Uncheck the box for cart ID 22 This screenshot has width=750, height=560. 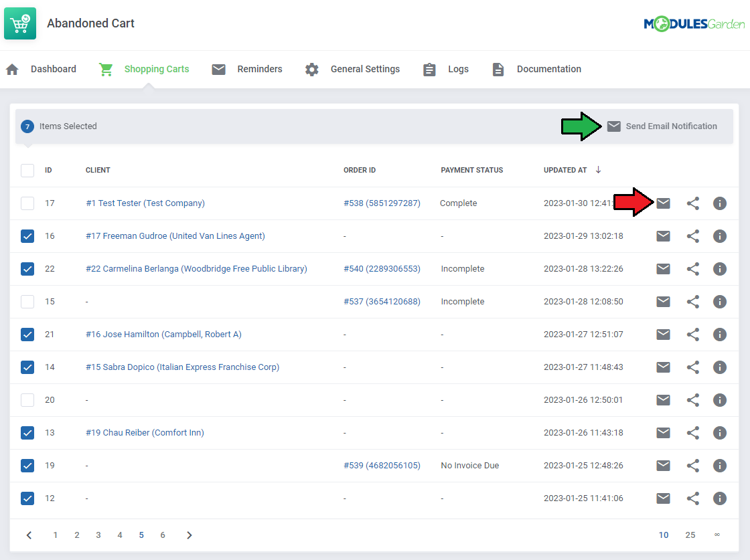click(27, 269)
